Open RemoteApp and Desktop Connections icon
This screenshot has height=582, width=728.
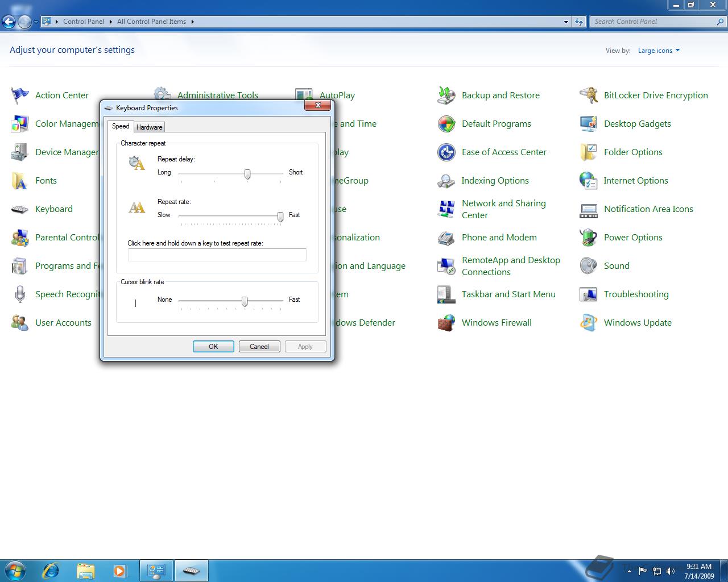[446, 266]
